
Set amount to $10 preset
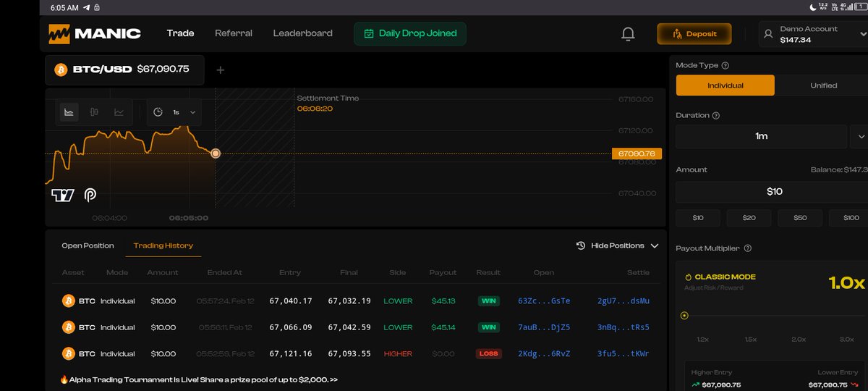[x=698, y=218]
